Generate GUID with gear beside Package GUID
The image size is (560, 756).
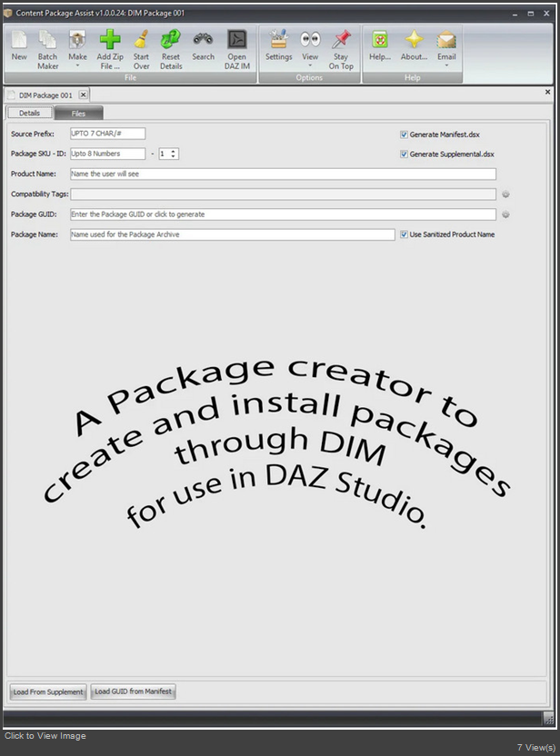coord(505,214)
